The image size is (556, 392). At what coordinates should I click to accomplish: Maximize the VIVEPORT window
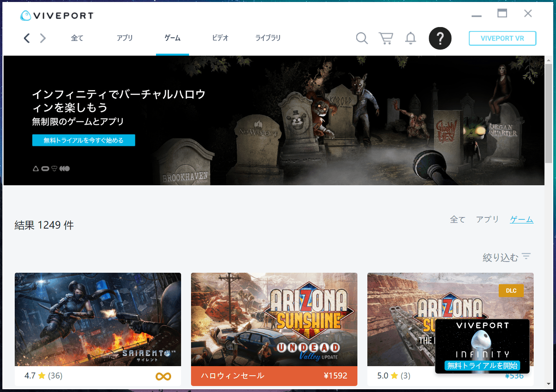(502, 13)
